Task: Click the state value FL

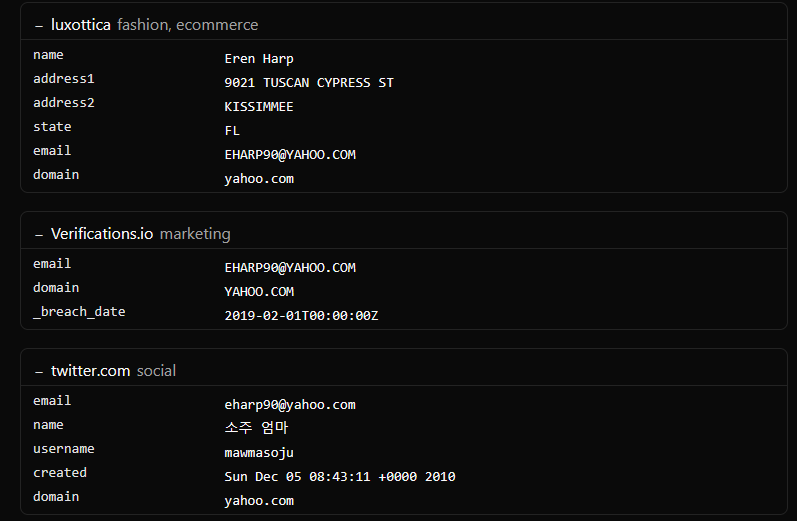Action: [232, 131]
